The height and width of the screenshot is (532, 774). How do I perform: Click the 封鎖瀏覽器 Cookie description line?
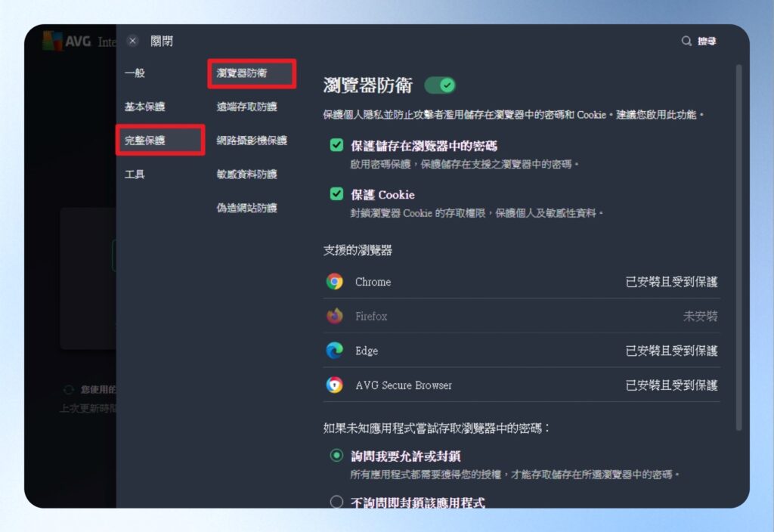click(x=476, y=213)
